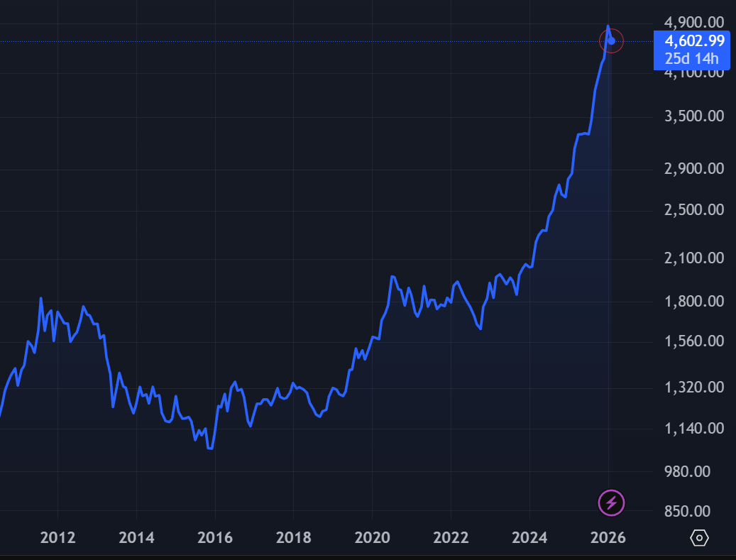
Task: Click the red circled last-price marker
Action: pos(612,40)
